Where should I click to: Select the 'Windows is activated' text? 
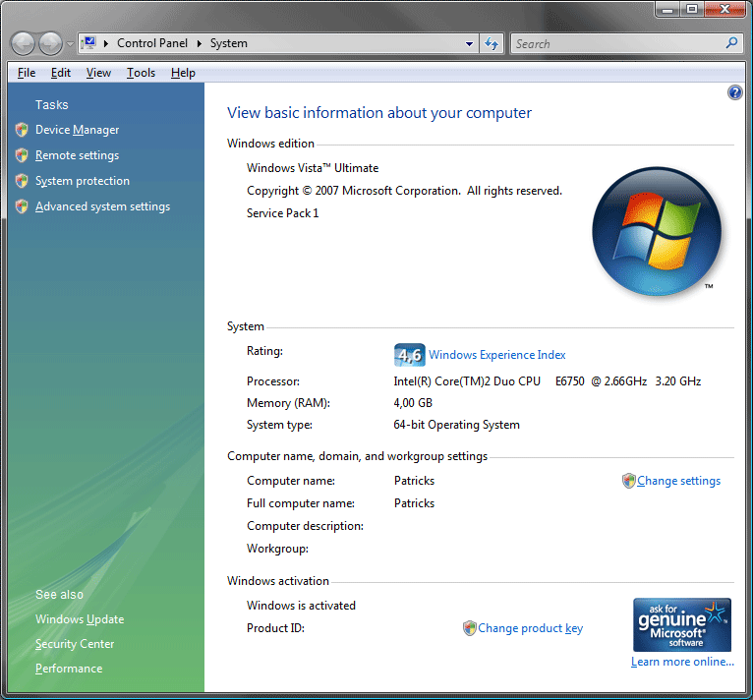click(x=301, y=606)
